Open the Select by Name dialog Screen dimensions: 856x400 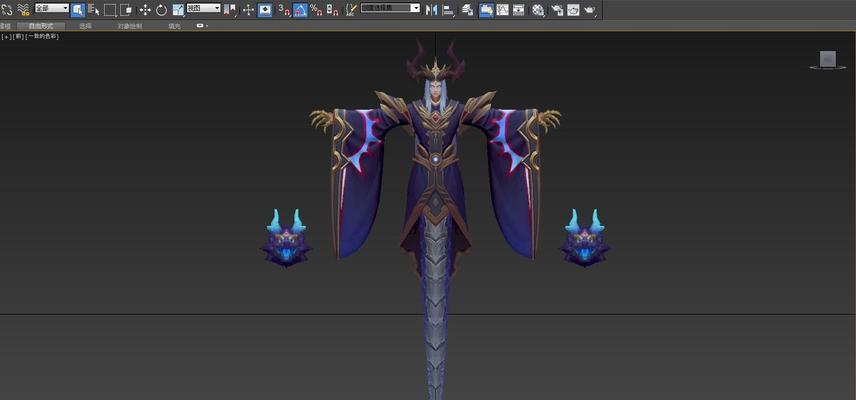click(x=94, y=9)
